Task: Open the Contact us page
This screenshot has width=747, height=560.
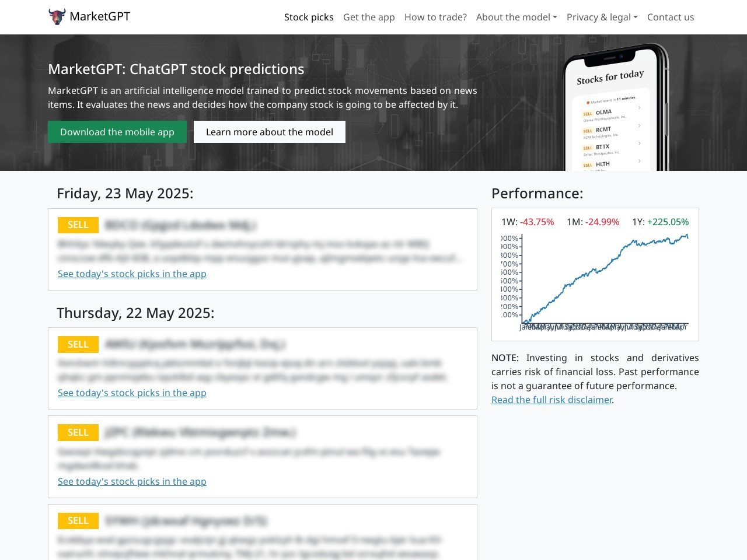Action: [x=671, y=17]
